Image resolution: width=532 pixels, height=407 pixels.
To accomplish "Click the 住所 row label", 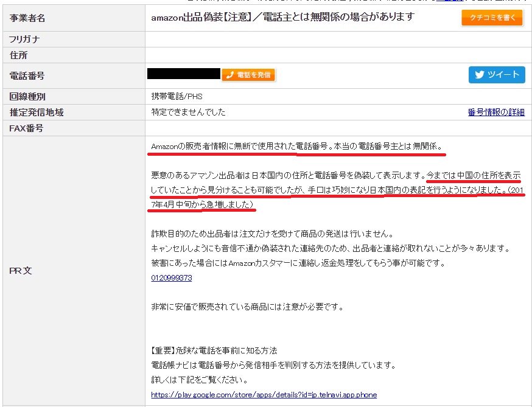I will 18,55.
